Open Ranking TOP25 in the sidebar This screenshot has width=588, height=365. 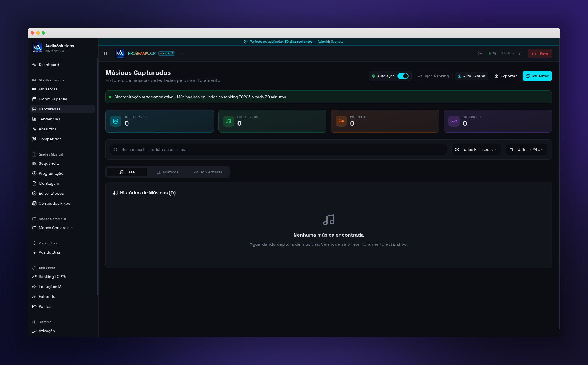pyautogui.click(x=62, y=277)
